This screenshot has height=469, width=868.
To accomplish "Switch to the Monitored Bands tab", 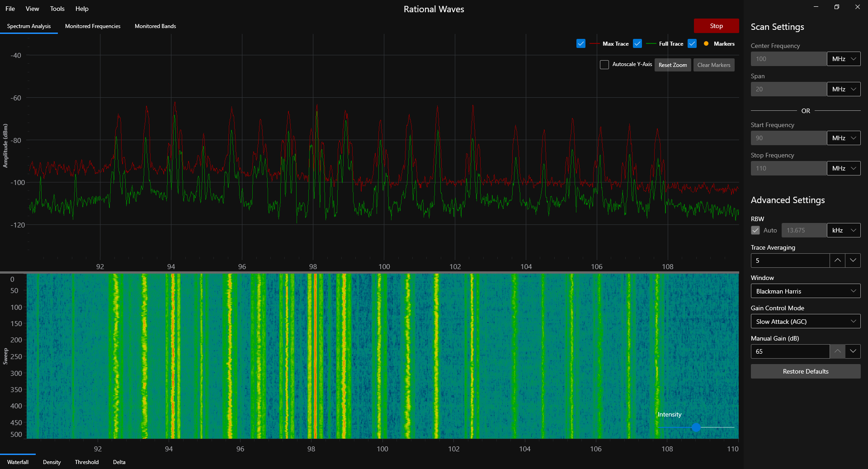I will tap(155, 26).
